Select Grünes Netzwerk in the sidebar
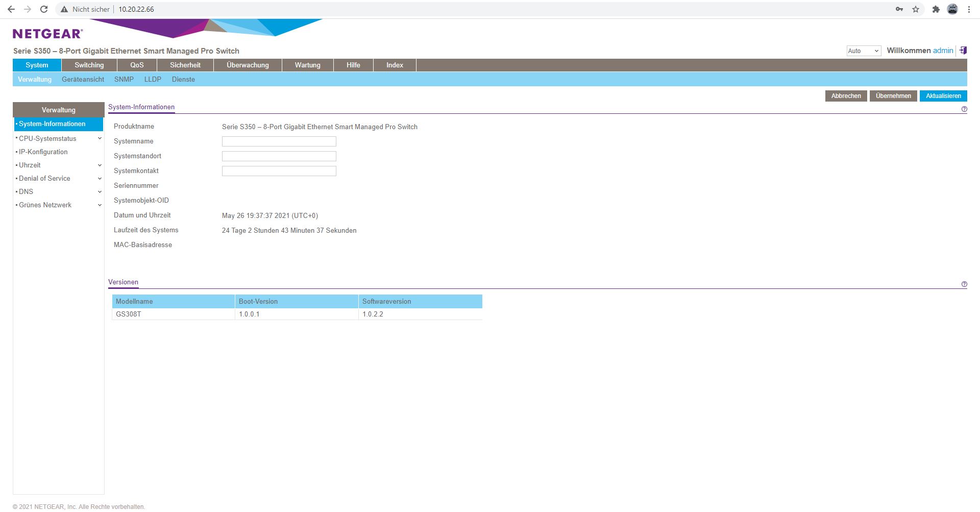Image resolution: width=980 pixels, height=512 pixels. (x=45, y=205)
